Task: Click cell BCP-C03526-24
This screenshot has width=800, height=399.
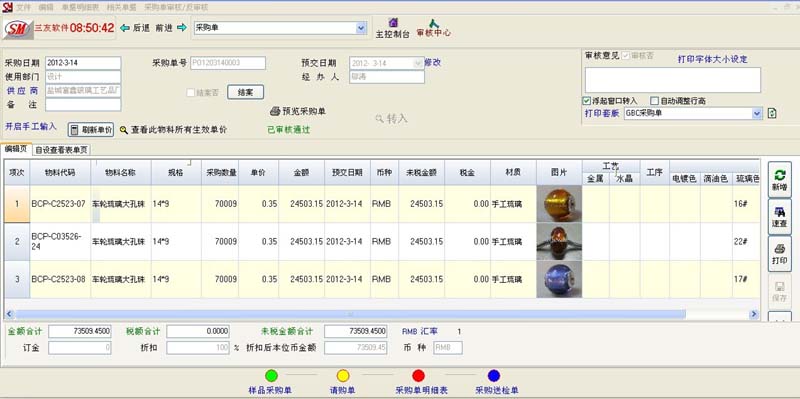Action: point(60,242)
